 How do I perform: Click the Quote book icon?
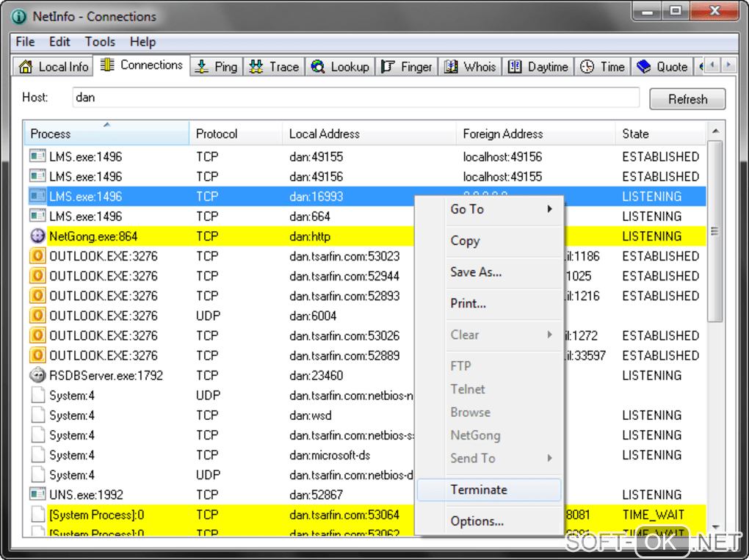click(x=644, y=67)
